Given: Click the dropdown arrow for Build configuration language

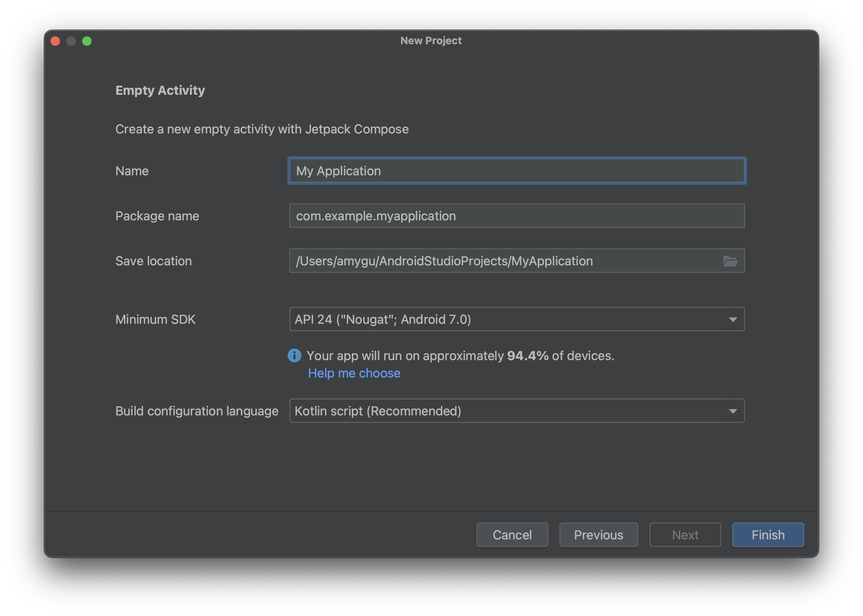Looking at the screenshot, I should 733,411.
